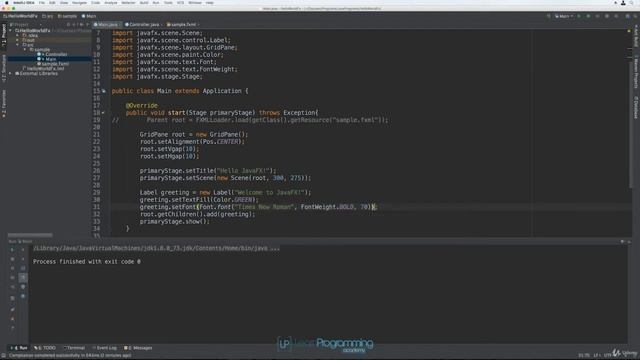Image resolution: width=640 pixels, height=360 pixels.
Task: Open the 0: Messages tool window tab
Action: tap(138, 348)
